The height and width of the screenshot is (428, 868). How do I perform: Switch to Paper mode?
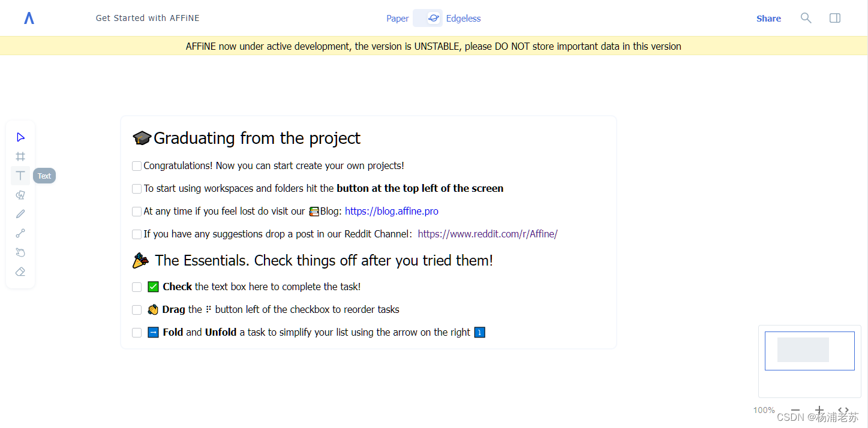[398, 19]
